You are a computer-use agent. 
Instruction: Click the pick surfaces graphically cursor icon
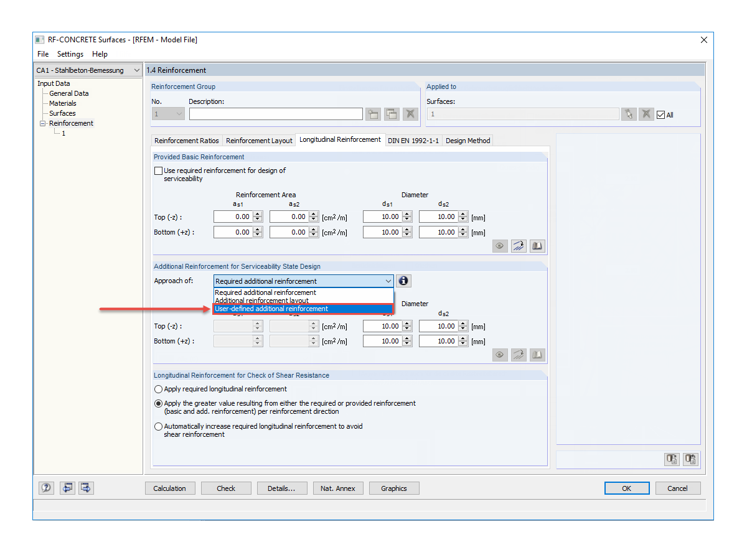coord(629,114)
